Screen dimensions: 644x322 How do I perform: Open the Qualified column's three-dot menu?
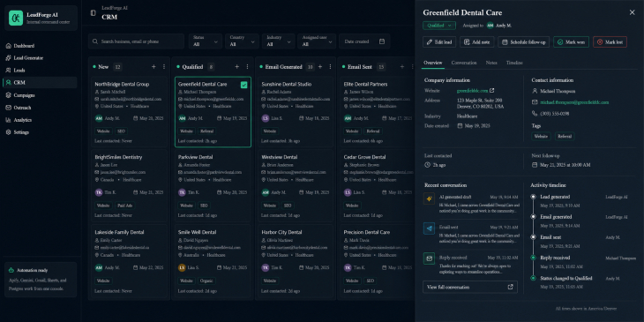247,66
